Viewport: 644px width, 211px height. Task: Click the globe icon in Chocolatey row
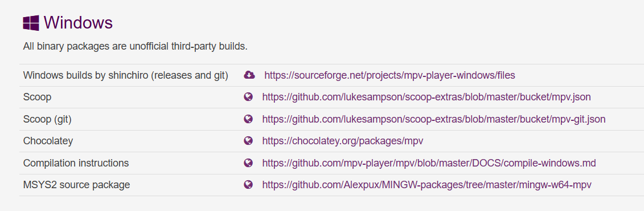[248, 141]
